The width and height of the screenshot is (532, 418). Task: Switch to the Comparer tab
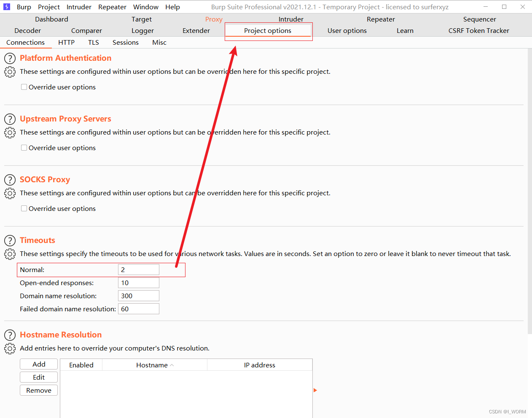86,30
